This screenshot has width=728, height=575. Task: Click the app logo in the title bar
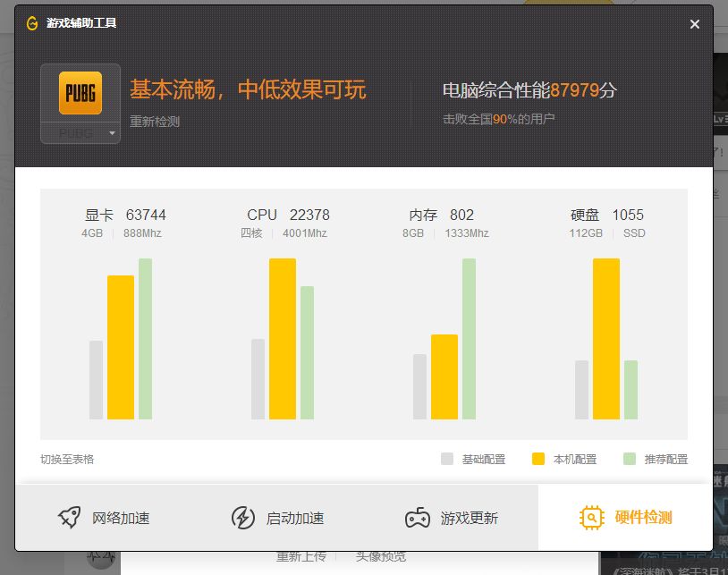[32, 23]
